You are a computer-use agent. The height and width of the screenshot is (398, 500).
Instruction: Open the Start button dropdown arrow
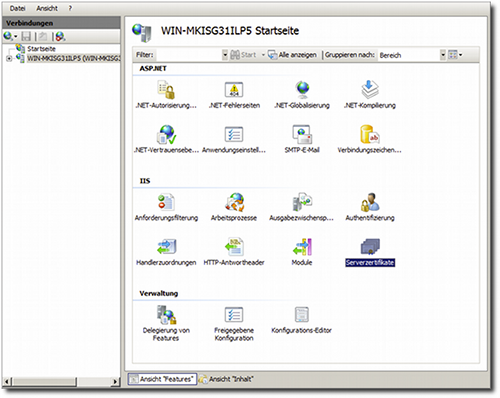(263, 55)
